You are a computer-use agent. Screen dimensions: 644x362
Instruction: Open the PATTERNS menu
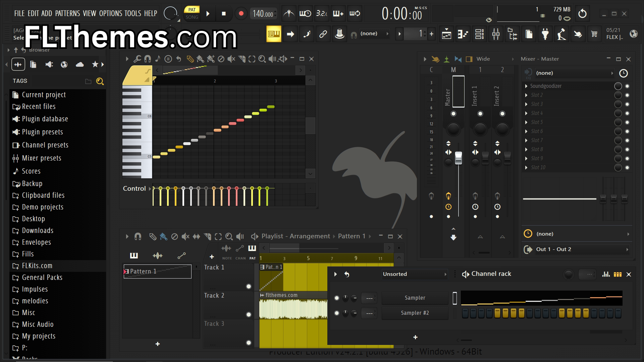click(68, 13)
